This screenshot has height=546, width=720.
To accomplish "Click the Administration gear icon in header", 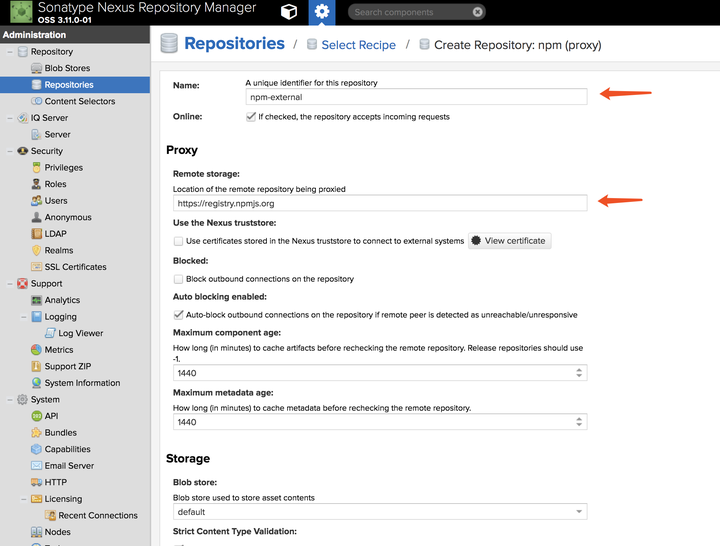I will pyautogui.click(x=322, y=12).
